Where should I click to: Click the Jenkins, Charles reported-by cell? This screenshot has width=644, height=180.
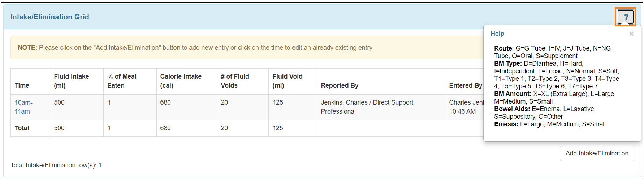click(x=367, y=107)
